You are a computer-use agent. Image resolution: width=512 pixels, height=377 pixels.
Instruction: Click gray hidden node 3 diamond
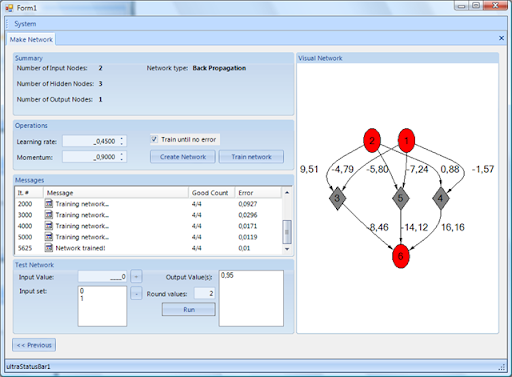point(337,198)
